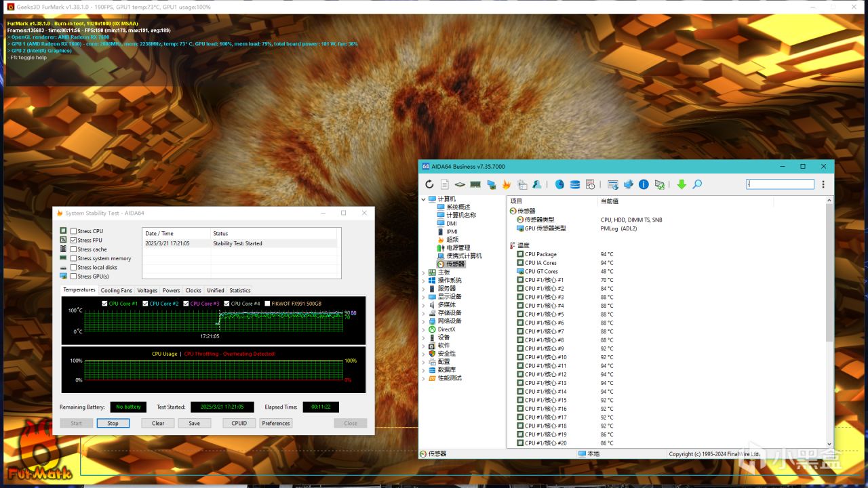868x488 pixels.
Task: Click the speaker icon for 多媒体
Action: tap(432, 305)
